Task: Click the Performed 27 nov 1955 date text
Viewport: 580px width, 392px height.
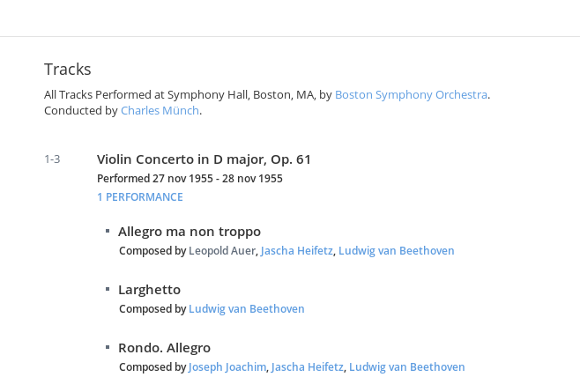Action: pyautogui.click(x=190, y=179)
